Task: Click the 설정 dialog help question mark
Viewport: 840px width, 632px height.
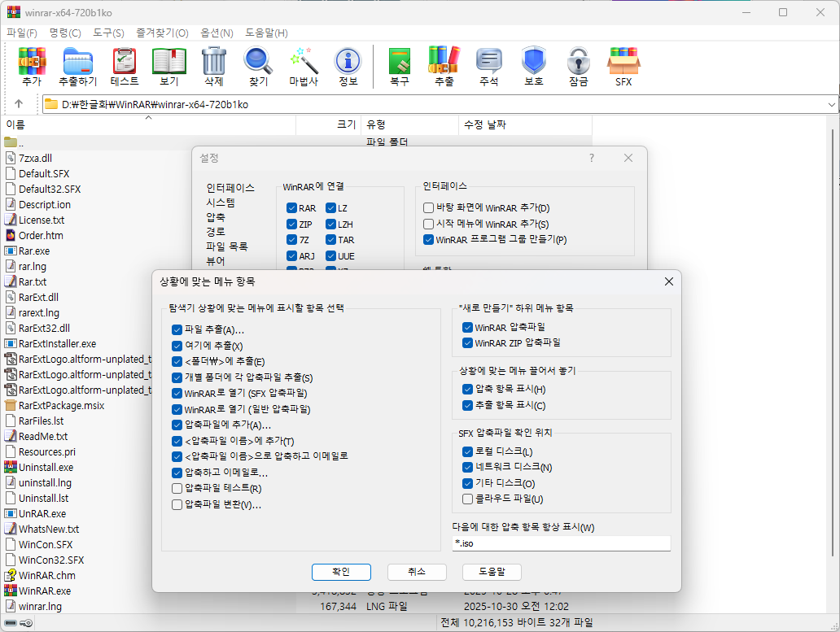Action: [x=592, y=158]
